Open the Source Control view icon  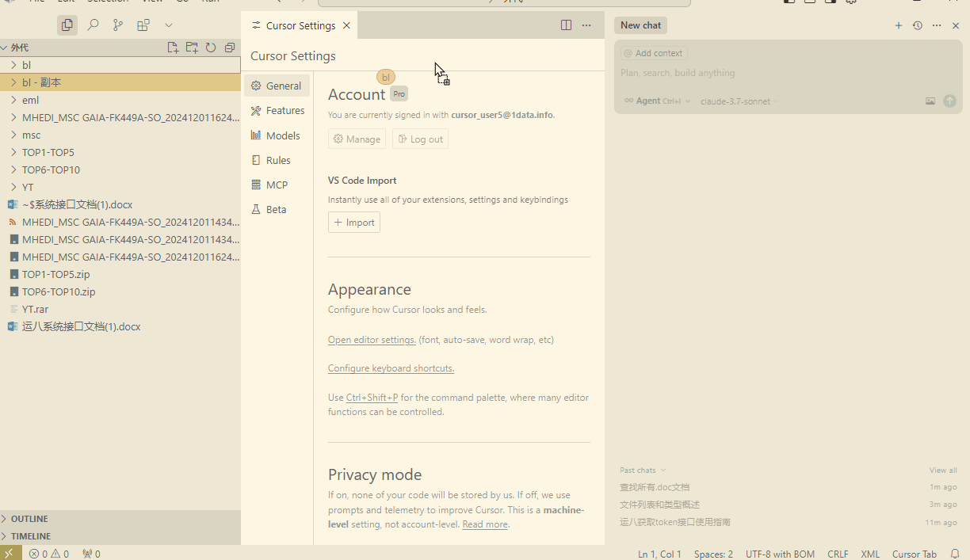click(x=118, y=25)
